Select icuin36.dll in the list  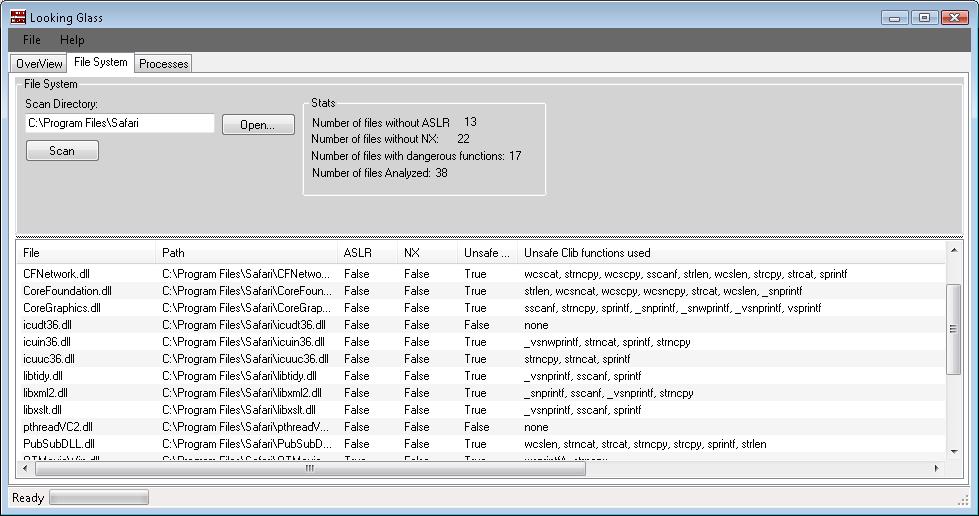tap(481, 342)
